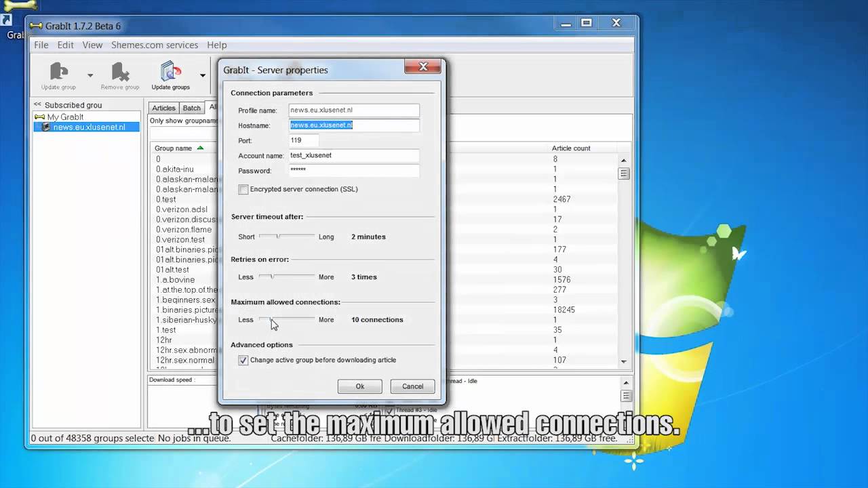Click the "3 times" retries value
Viewport: 868px width, 488px height.
click(x=364, y=277)
